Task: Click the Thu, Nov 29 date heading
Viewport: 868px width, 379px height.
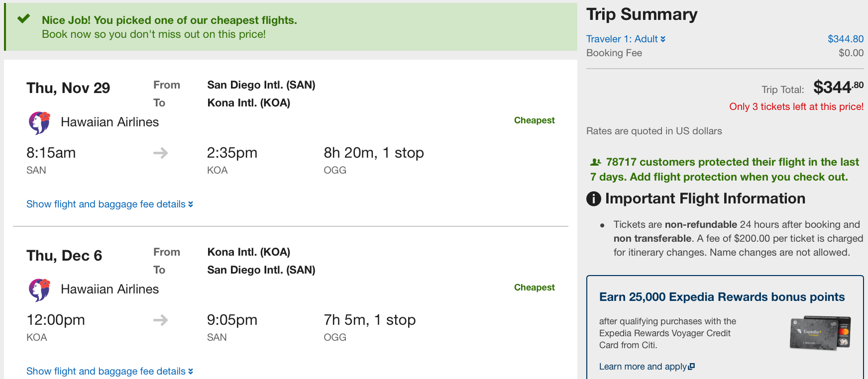Action: coord(68,88)
